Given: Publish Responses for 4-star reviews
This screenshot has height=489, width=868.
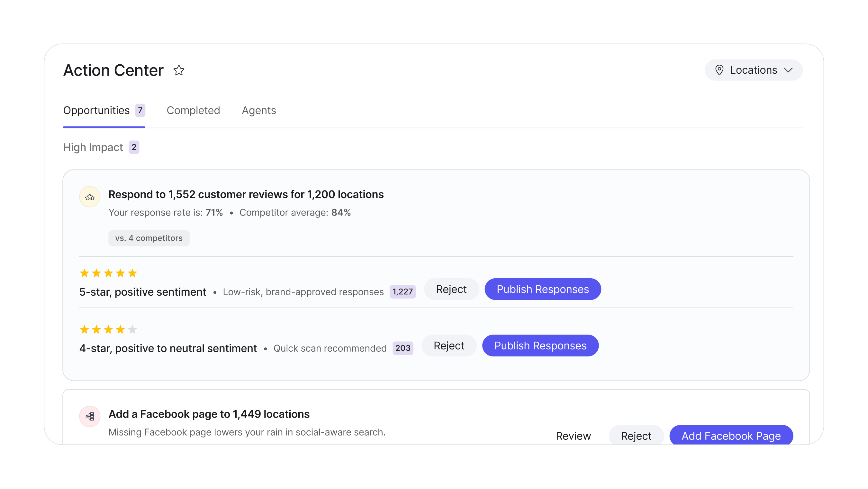Looking at the screenshot, I should tap(540, 346).
